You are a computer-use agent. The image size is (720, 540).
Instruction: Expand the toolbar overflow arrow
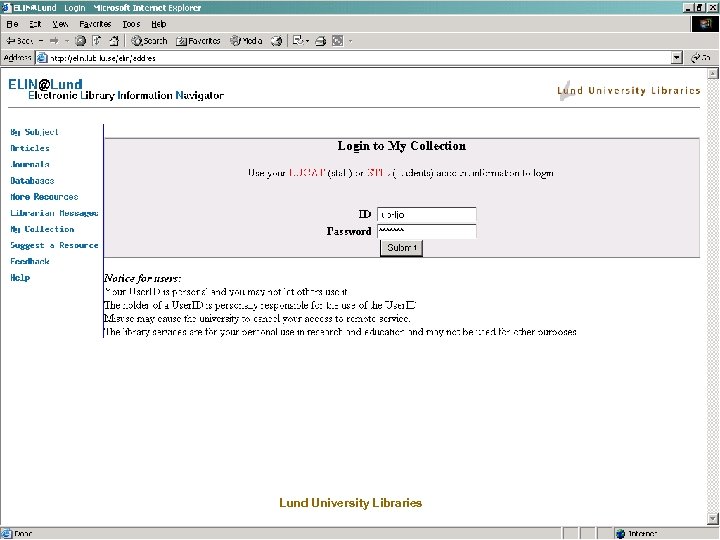[x=350, y=41]
